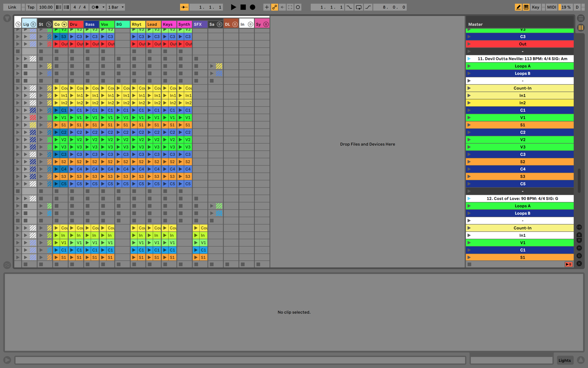This screenshot has height=368, width=588.
Task: Toggle Detail View arrow at bottom right
Action: pyautogui.click(x=581, y=360)
